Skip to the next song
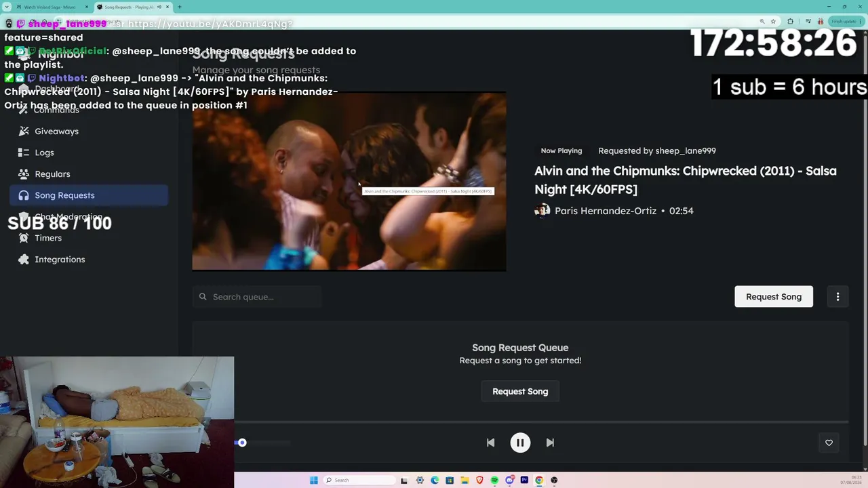Image resolution: width=868 pixels, height=488 pixels. click(550, 443)
